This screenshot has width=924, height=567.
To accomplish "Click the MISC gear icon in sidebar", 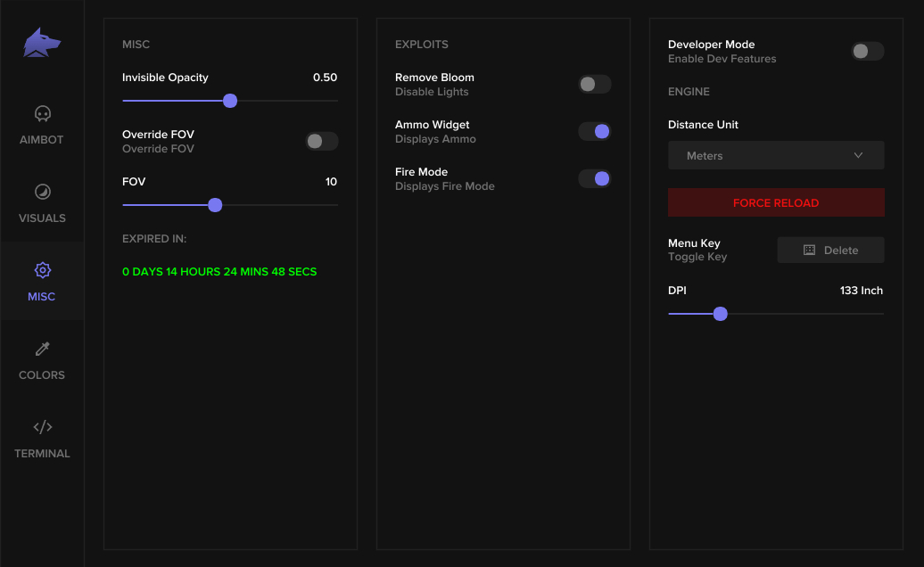I will tap(41, 270).
